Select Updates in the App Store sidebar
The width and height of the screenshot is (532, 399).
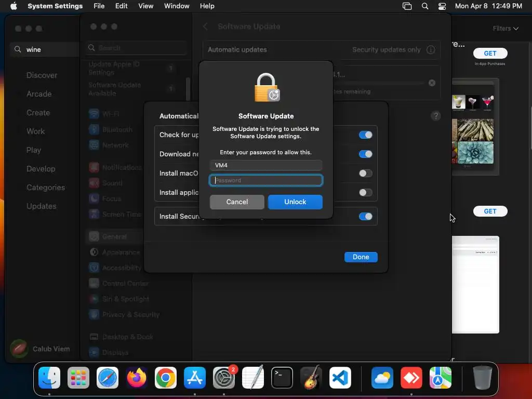42,206
